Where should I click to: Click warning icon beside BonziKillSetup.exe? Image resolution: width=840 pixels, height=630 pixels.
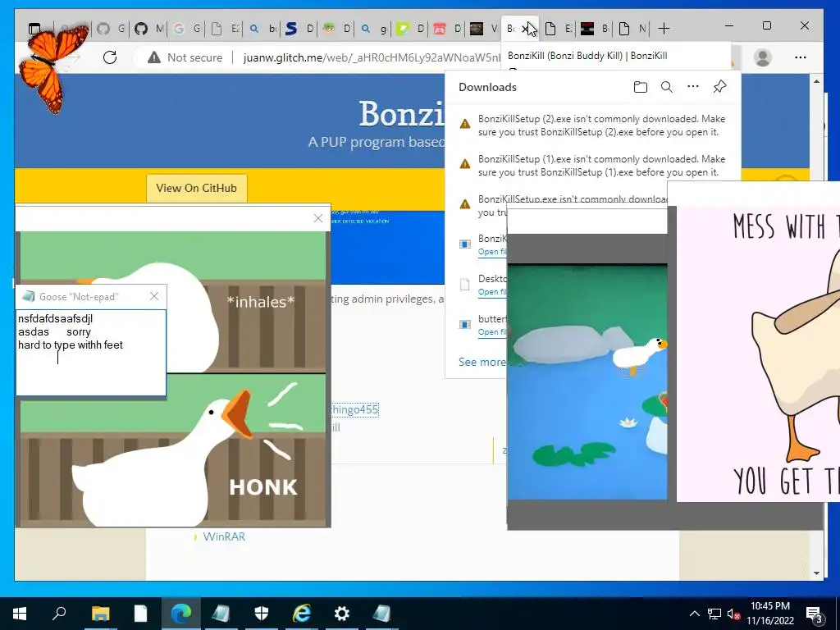[x=465, y=204]
